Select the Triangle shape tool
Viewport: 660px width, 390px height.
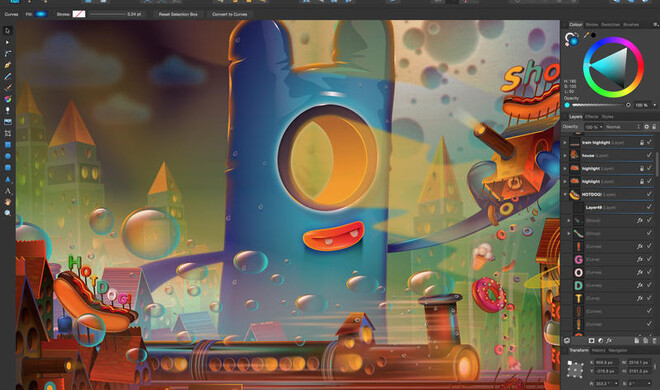coord(8,179)
